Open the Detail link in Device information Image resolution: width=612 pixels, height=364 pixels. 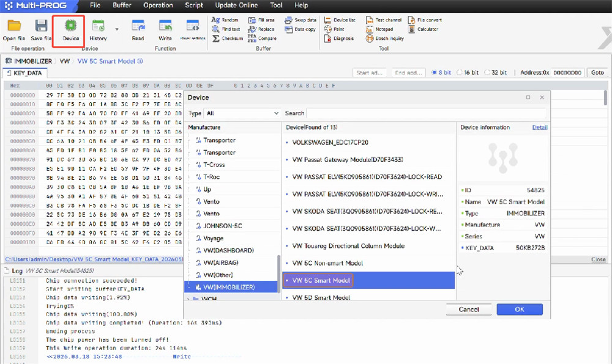pyautogui.click(x=540, y=127)
